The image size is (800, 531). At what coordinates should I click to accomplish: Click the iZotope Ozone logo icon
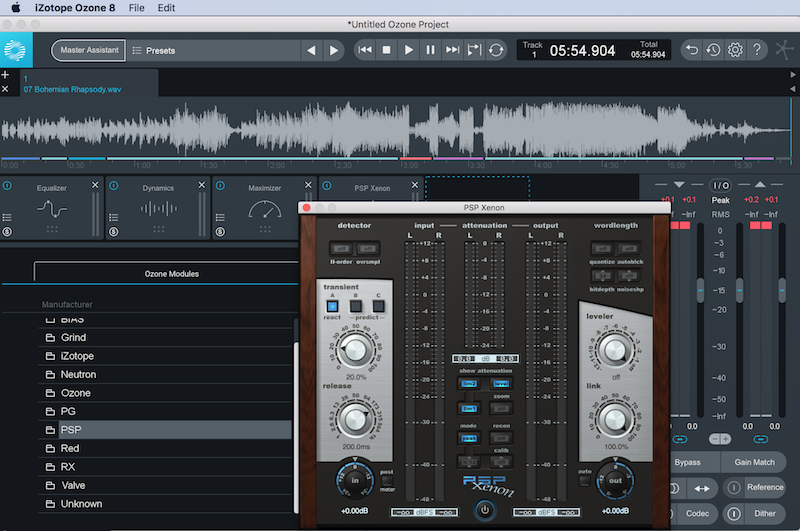point(15,50)
